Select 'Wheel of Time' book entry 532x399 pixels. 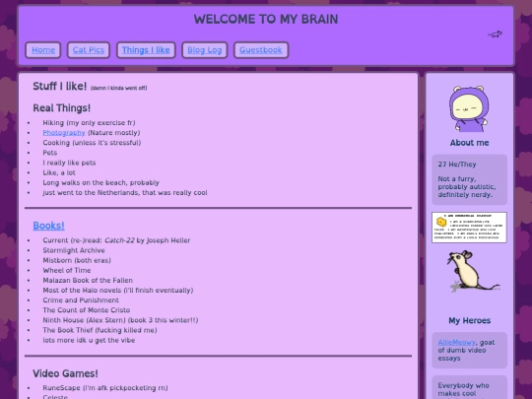click(x=67, y=270)
